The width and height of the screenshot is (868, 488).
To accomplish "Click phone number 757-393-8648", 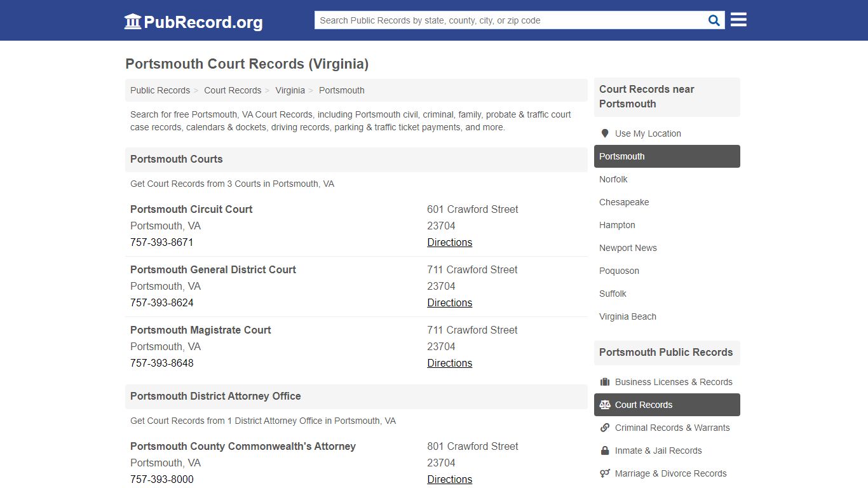I will tap(162, 363).
